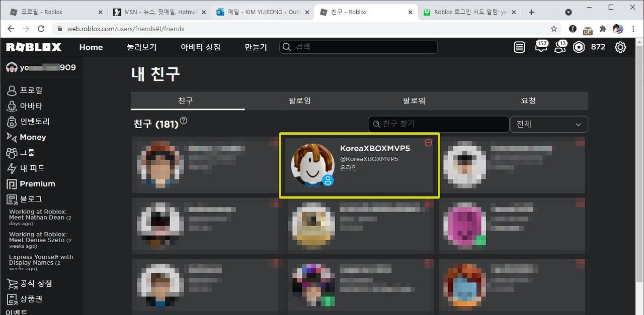Screen dimensions: 644x315
Task: Open Chrome's three-dot menu
Action: [633, 29]
